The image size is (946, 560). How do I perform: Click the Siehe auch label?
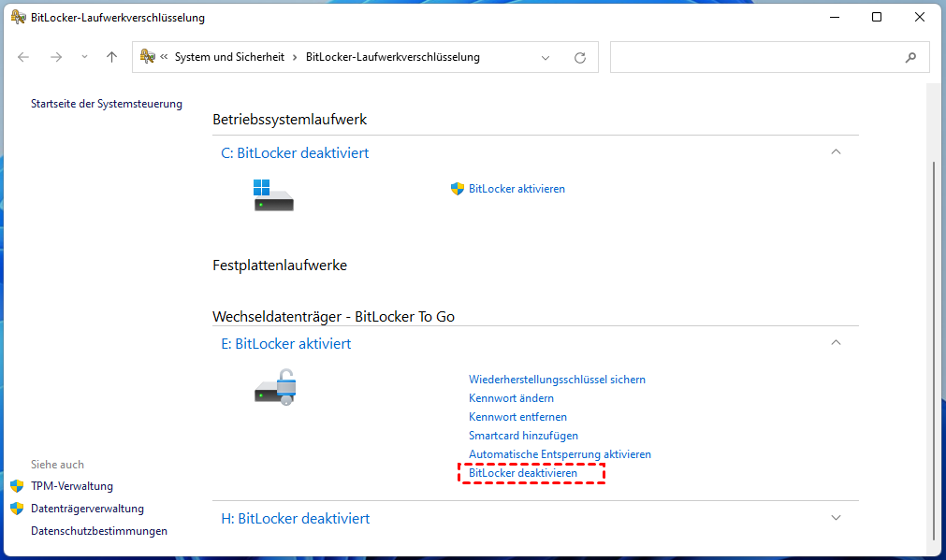click(57, 465)
